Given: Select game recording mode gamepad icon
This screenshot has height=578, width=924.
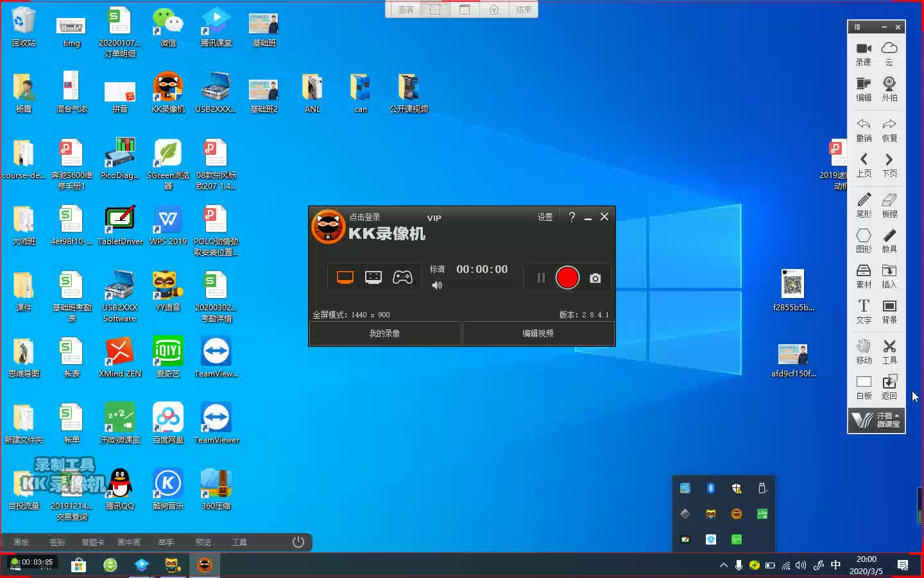Looking at the screenshot, I should coord(402,277).
